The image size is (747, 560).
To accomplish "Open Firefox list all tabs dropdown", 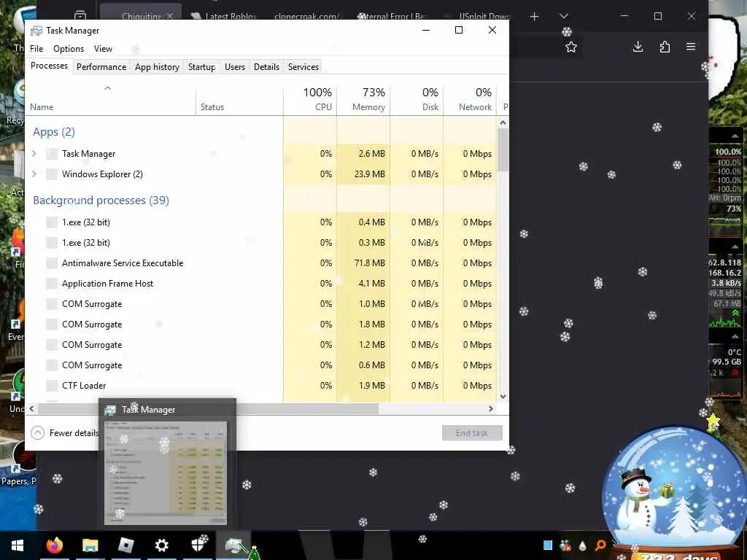I will pos(564,17).
